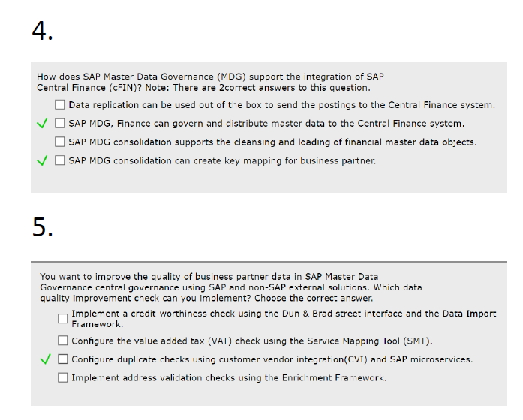Select checkbox for cleansing and loading financial data
The width and height of the screenshot is (523, 420).
(60, 142)
